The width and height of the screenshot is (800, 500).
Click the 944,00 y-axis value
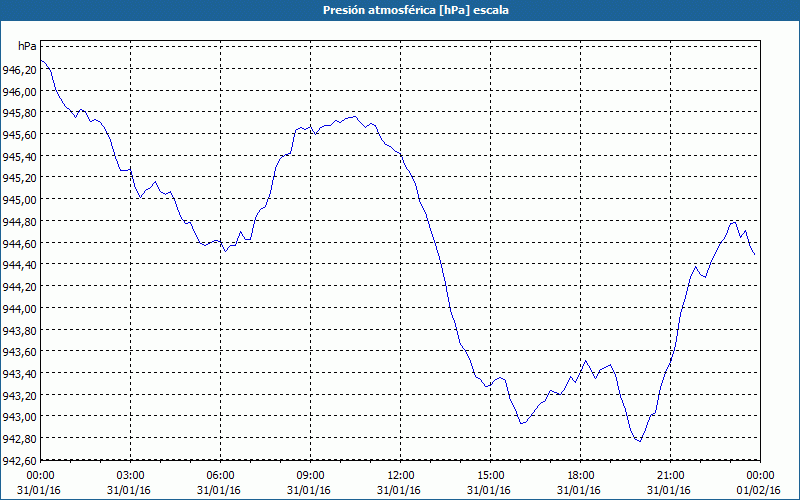click(19, 308)
